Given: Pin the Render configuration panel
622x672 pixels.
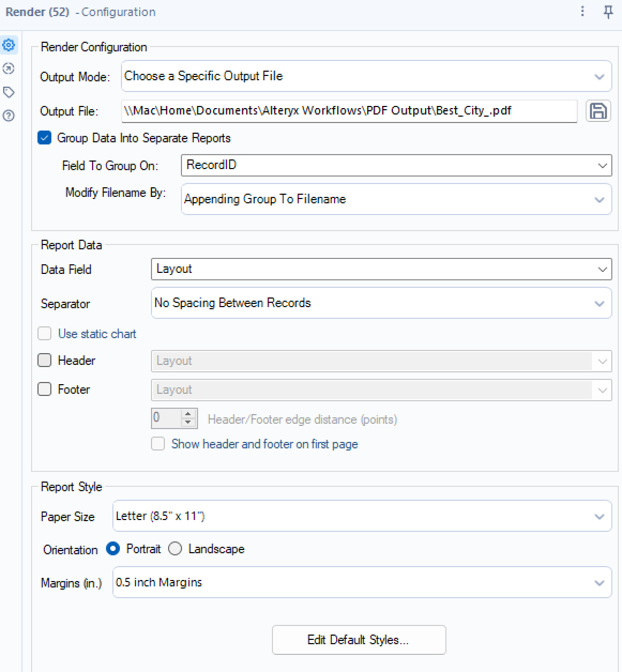Looking at the screenshot, I should pos(609,12).
